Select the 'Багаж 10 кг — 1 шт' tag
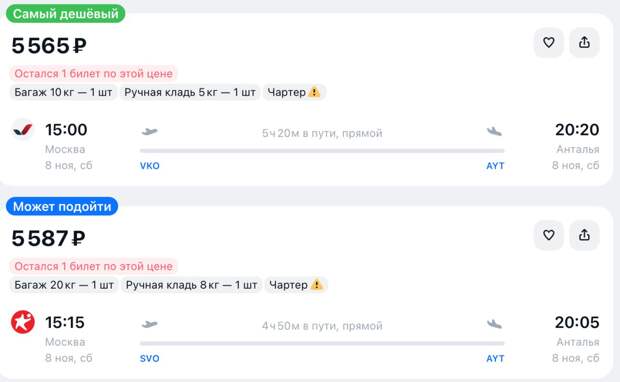The width and height of the screenshot is (620, 382). [63, 92]
